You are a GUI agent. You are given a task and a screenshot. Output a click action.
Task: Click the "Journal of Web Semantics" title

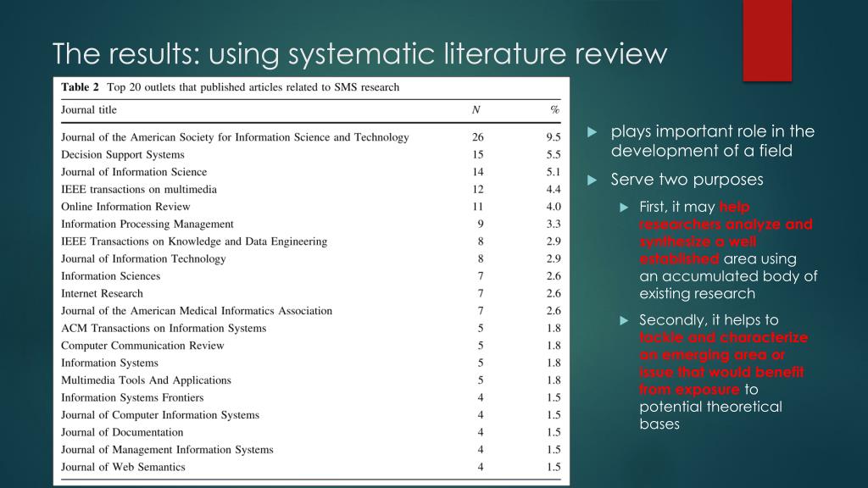[123, 467]
